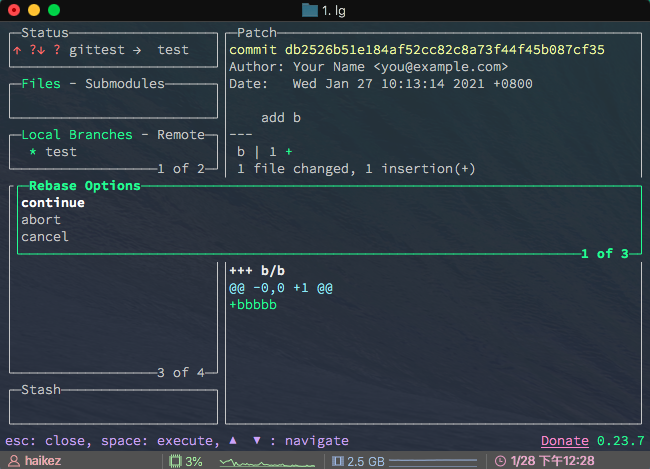Click the down navigate arrow in the hint bar
Screen dimensions: 650x469
pos(257,440)
